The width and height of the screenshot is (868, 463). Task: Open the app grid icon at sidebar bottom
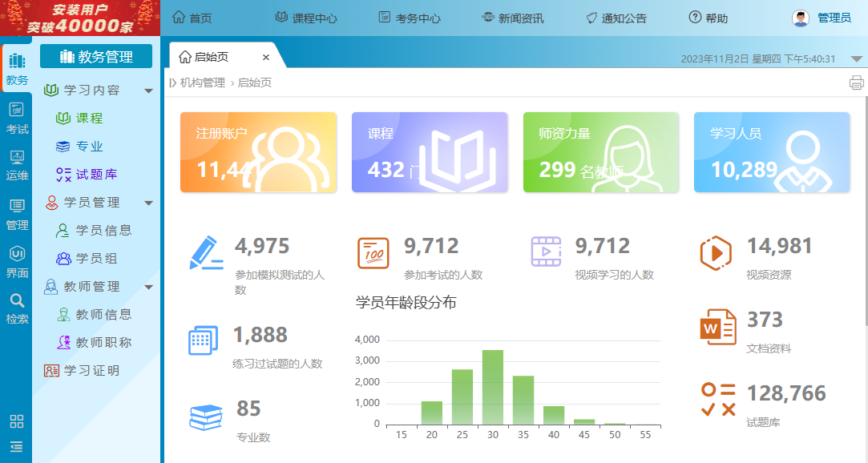tap(16, 421)
